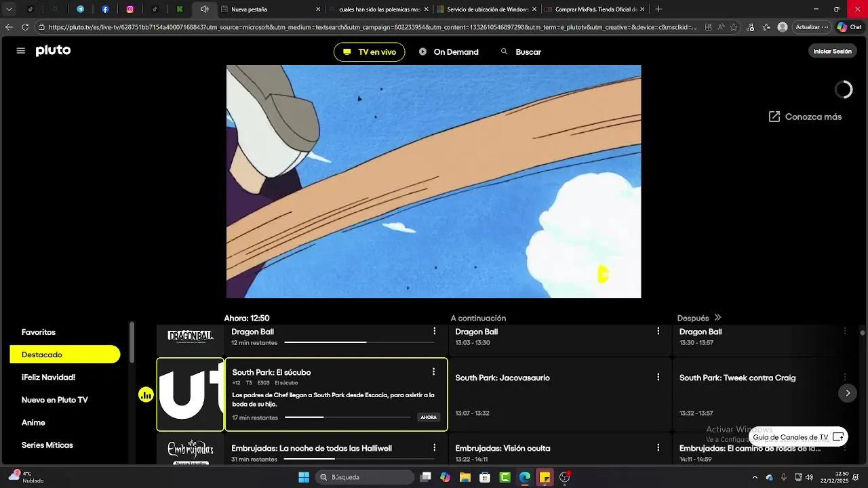Select Destacado category
Viewport: 868px width, 488px height.
(x=65, y=354)
